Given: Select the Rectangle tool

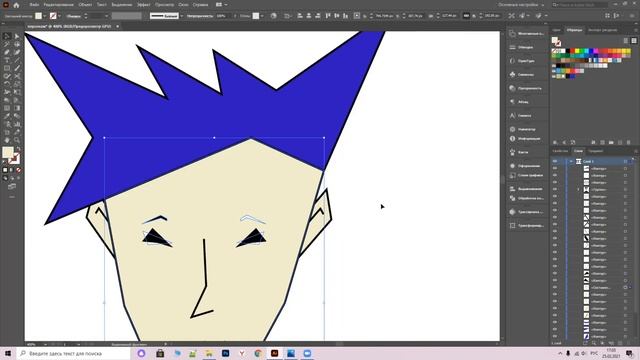Looking at the screenshot, I should tap(7, 68).
